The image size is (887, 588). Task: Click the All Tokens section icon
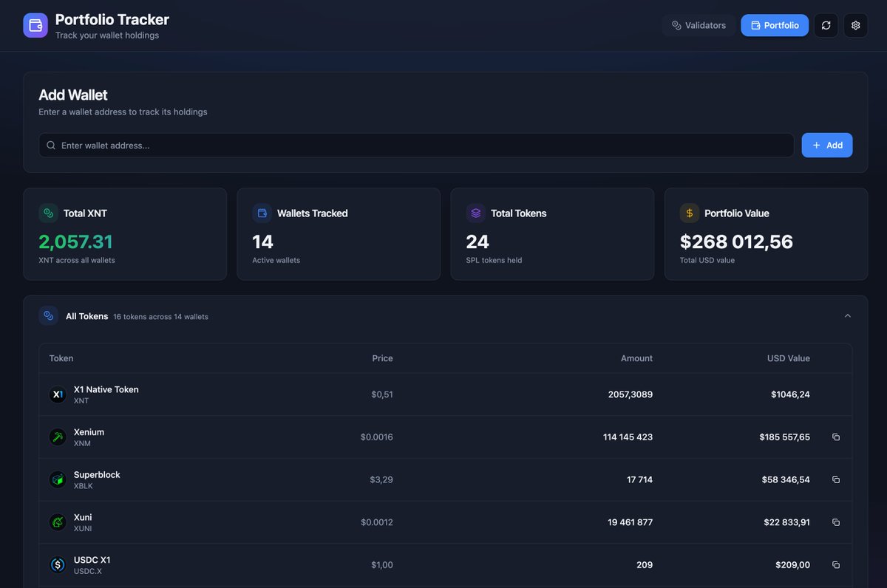tap(48, 315)
